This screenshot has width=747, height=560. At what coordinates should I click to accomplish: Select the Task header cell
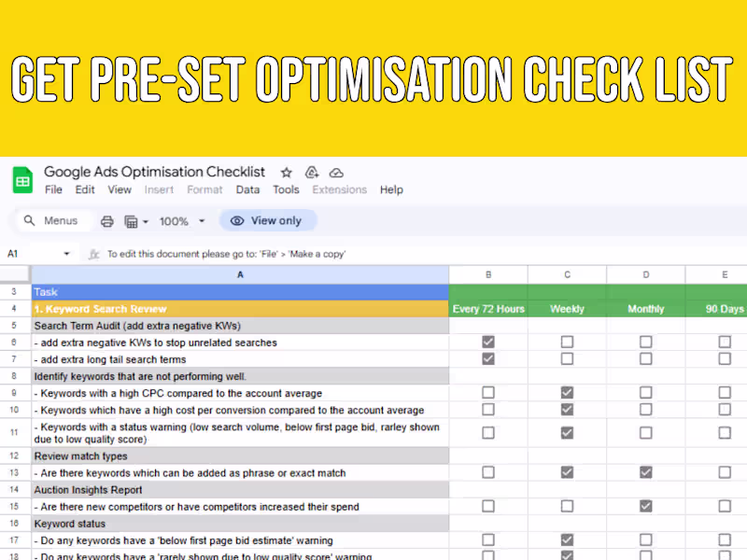click(240, 292)
